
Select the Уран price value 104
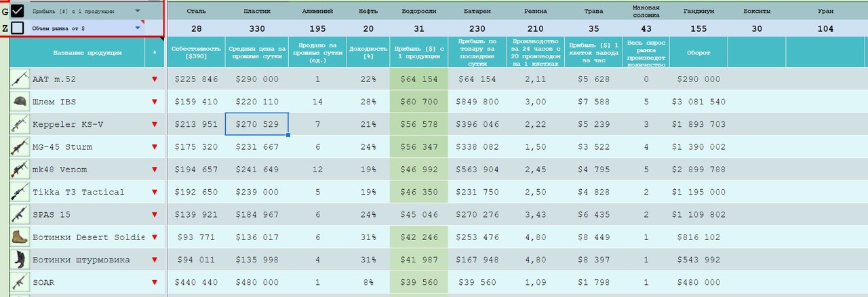coord(825,28)
